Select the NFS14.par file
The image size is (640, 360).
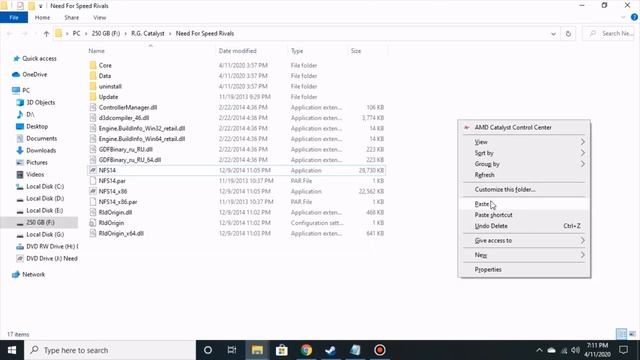[112, 181]
